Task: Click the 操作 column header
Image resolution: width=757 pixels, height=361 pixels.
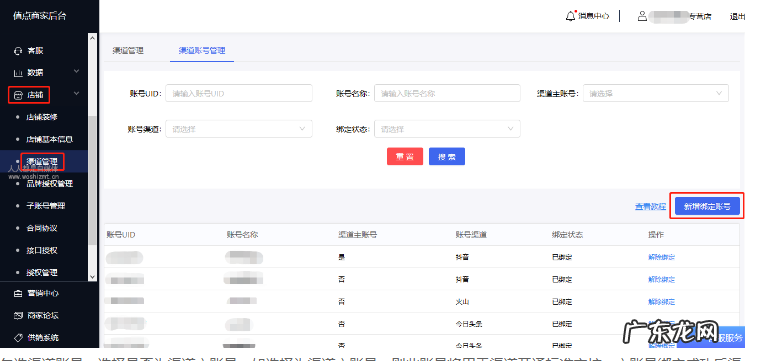Action: click(656, 235)
